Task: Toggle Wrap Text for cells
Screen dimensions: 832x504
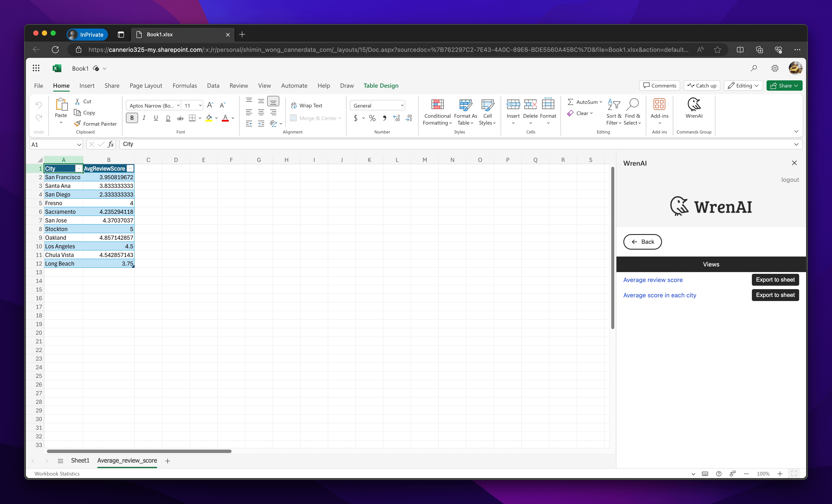Action: [x=306, y=105]
